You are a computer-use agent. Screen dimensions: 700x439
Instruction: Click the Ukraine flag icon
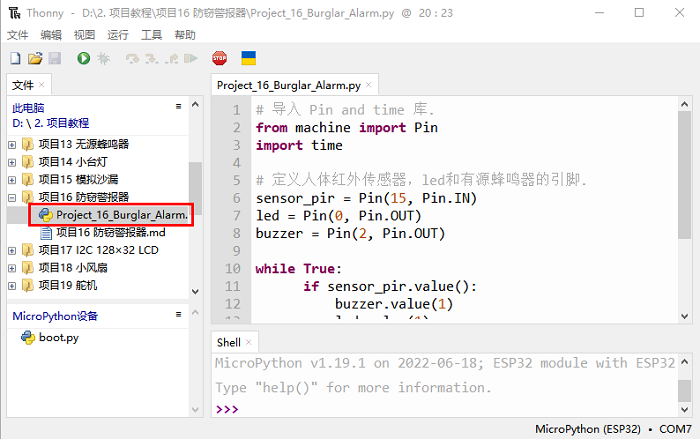[x=249, y=60]
